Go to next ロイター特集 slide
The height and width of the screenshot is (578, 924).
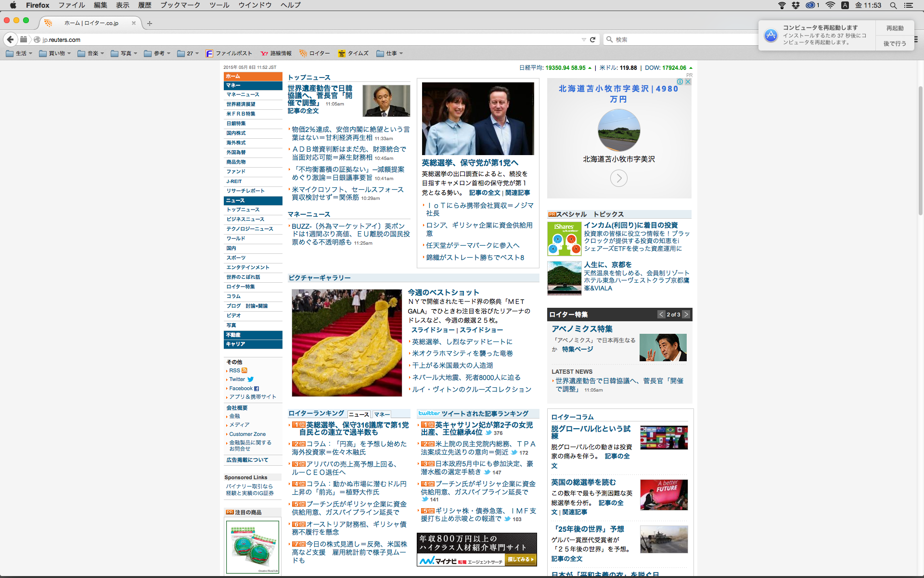click(686, 315)
